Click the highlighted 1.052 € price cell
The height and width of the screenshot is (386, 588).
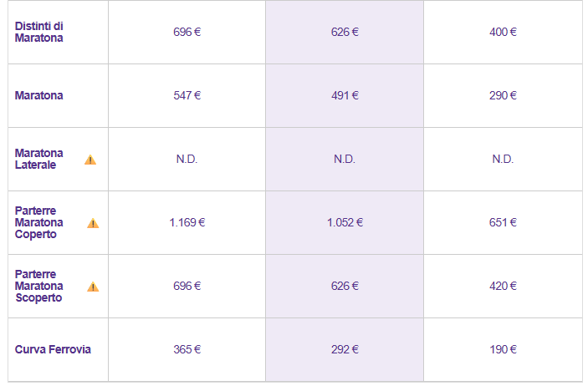click(345, 222)
